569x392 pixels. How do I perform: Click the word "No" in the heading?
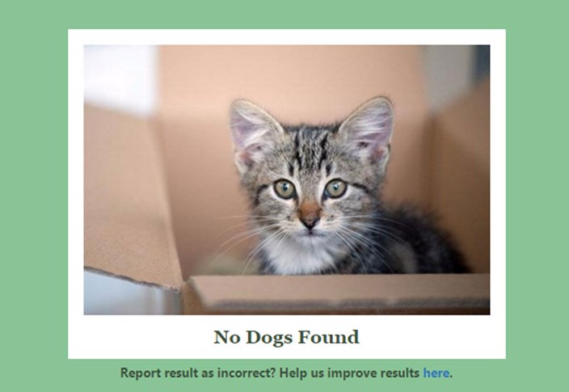(x=227, y=337)
